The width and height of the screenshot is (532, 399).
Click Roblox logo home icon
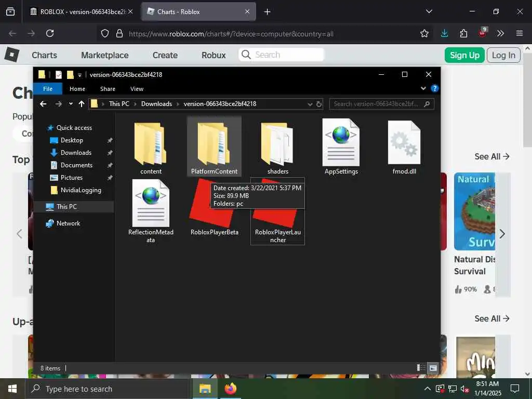pyautogui.click(x=12, y=55)
